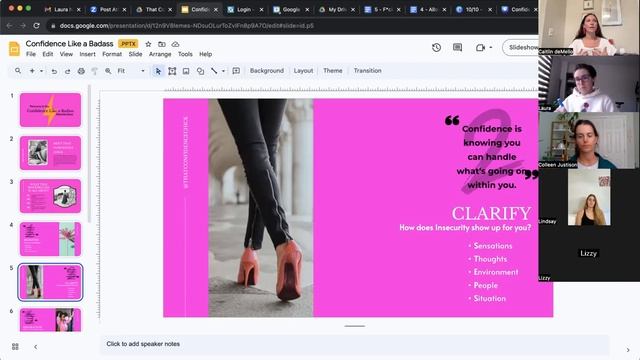Image resolution: width=640 pixels, height=360 pixels.
Task: Add a new slide plus icon
Action: 32,71
